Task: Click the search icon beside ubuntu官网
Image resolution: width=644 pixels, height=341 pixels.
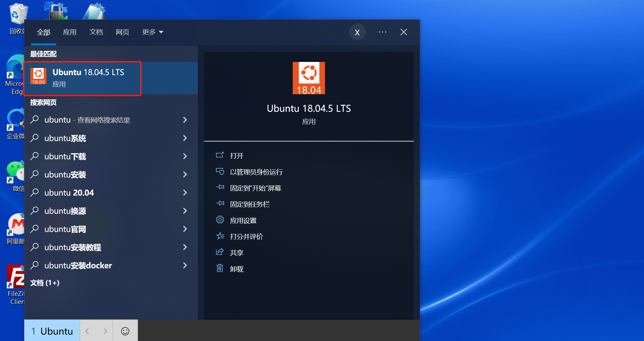Action: point(34,229)
